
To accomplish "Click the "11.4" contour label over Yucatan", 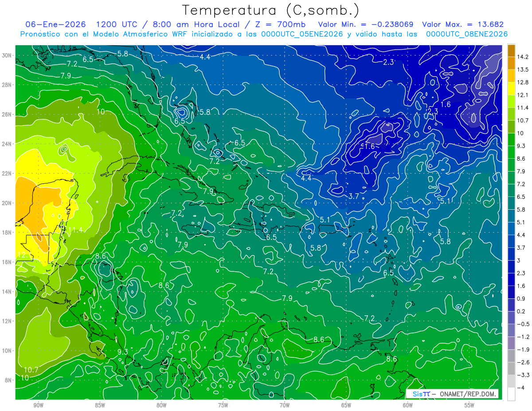I will coord(76,230).
